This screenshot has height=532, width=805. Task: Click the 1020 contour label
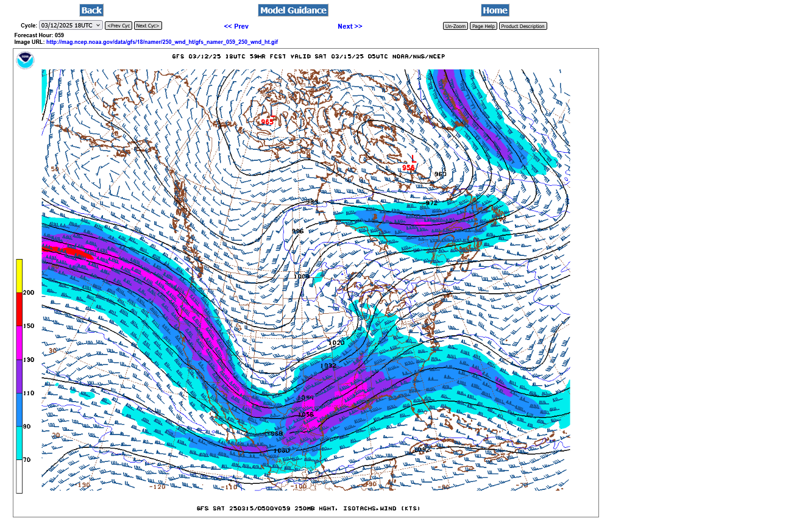[336, 342]
